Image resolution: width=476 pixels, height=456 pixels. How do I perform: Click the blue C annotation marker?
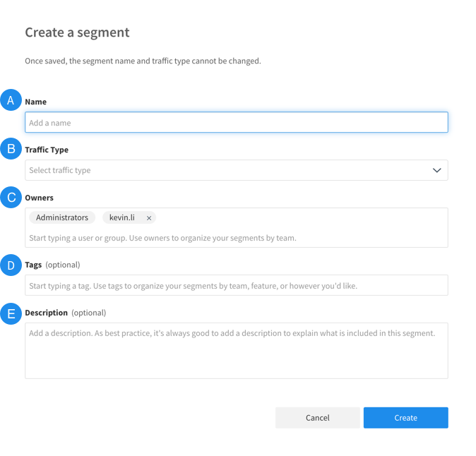[11, 197]
